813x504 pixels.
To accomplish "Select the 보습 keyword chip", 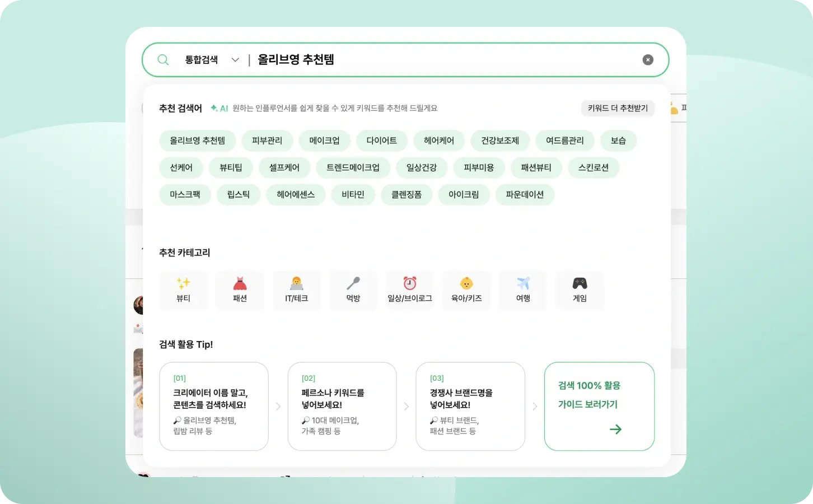I will tap(618, 141).
